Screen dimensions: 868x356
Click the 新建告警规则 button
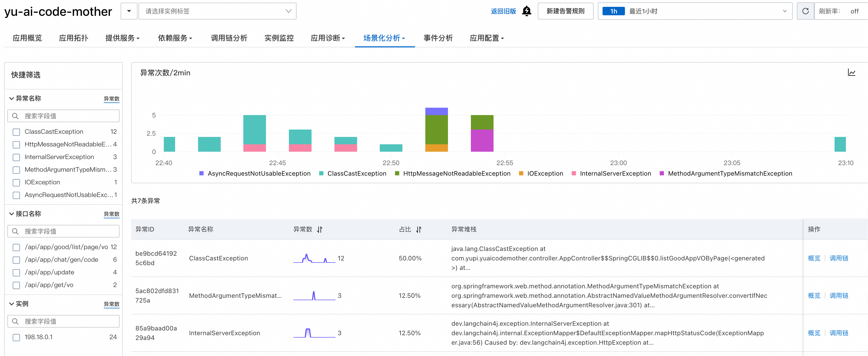(565, 11)
